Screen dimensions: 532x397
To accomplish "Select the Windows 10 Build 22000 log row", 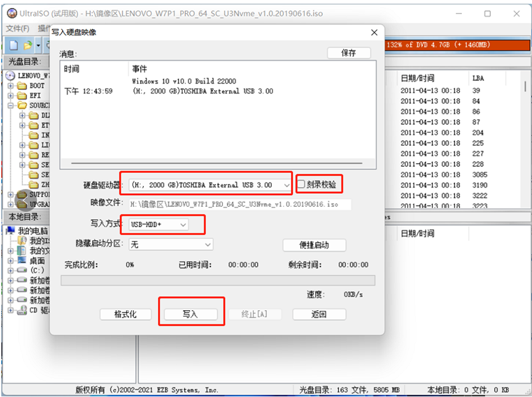I will (184, 81).
